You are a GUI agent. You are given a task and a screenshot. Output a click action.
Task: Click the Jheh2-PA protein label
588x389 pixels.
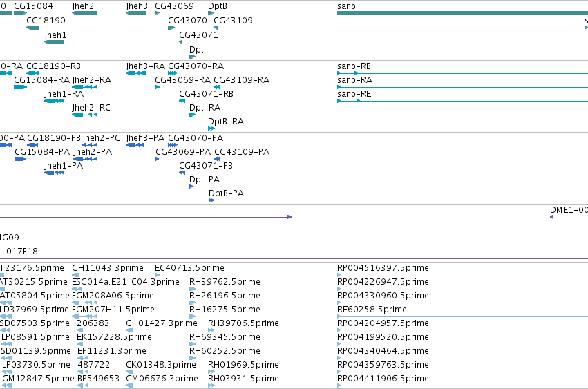(93, 152)
